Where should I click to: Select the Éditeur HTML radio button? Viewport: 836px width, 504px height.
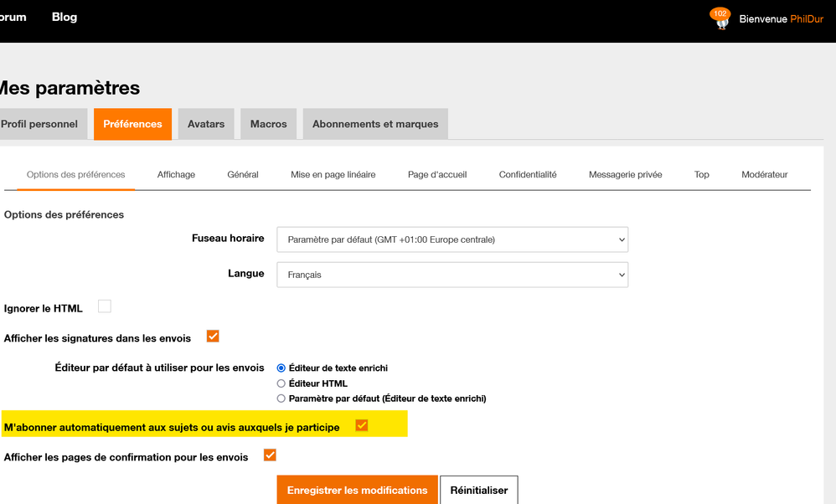point(281,383)
